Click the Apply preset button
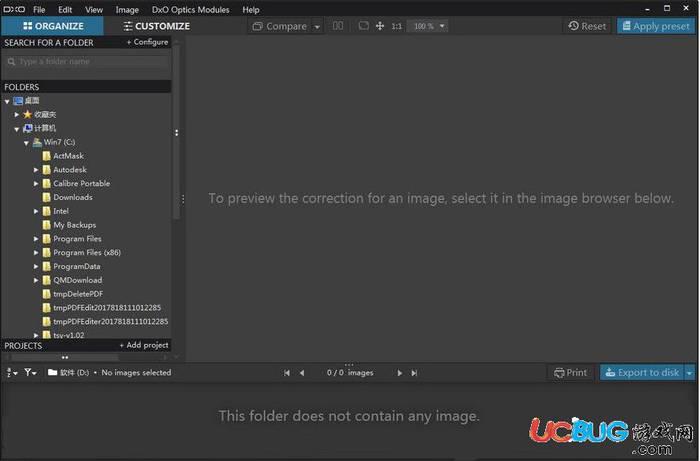This screenshot has width=700, height=461. pos(656,26)
